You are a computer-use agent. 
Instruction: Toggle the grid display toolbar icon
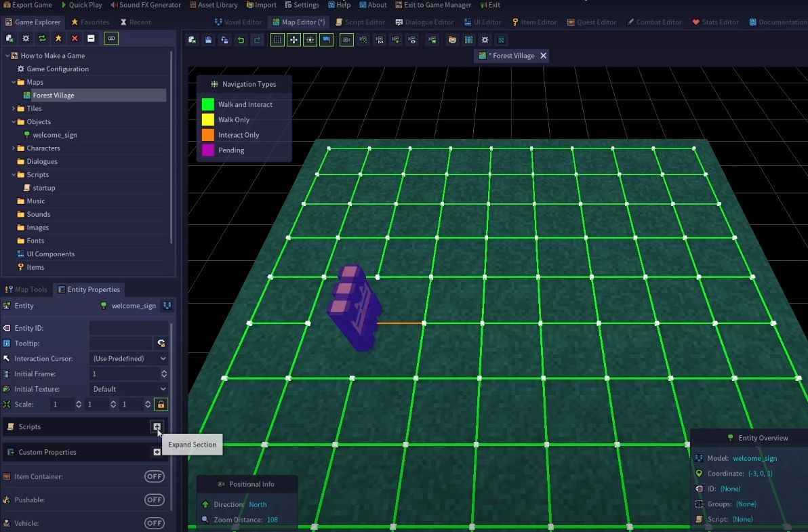pyautogui.click(x=277, y=40)
